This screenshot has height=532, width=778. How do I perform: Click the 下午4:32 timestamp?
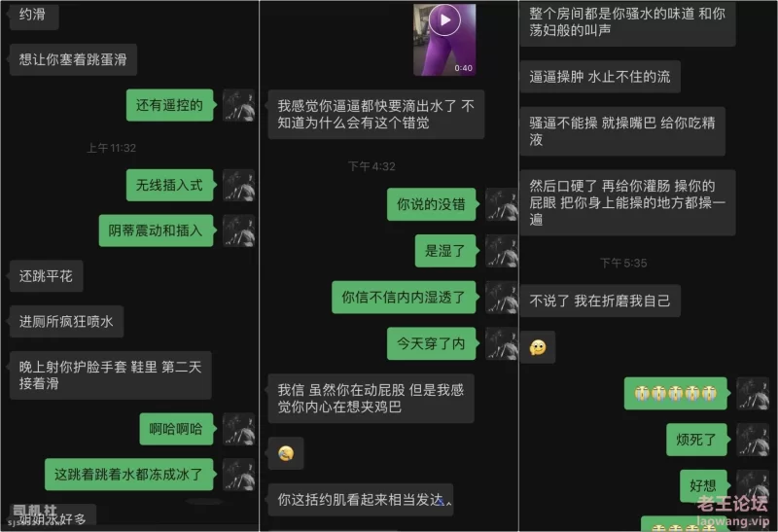371,166
